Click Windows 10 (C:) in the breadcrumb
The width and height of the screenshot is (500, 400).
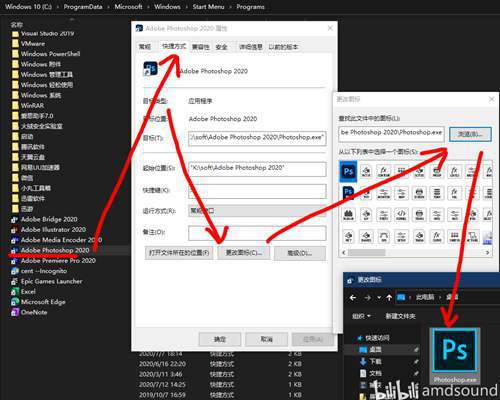(x=28, y=7)
